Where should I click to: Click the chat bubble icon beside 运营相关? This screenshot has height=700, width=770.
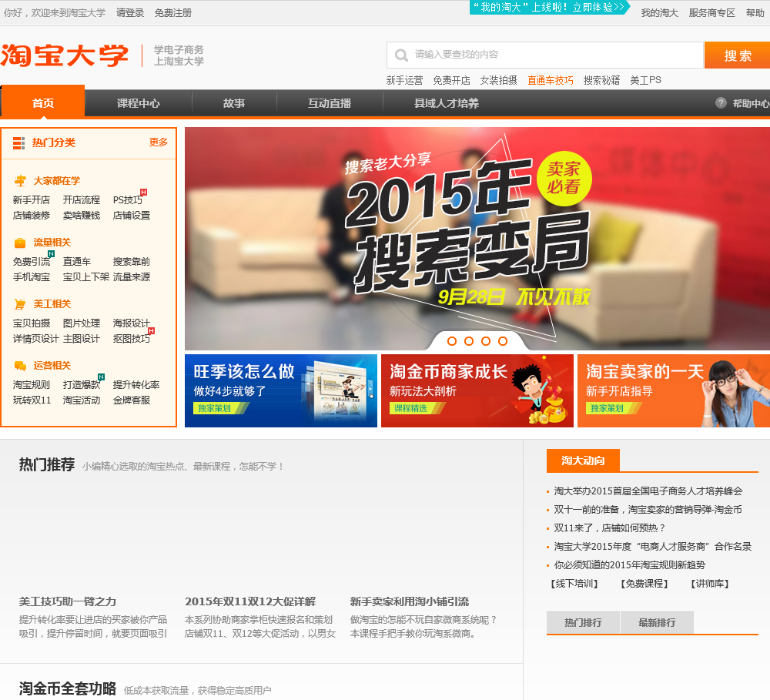click(20, 366)
